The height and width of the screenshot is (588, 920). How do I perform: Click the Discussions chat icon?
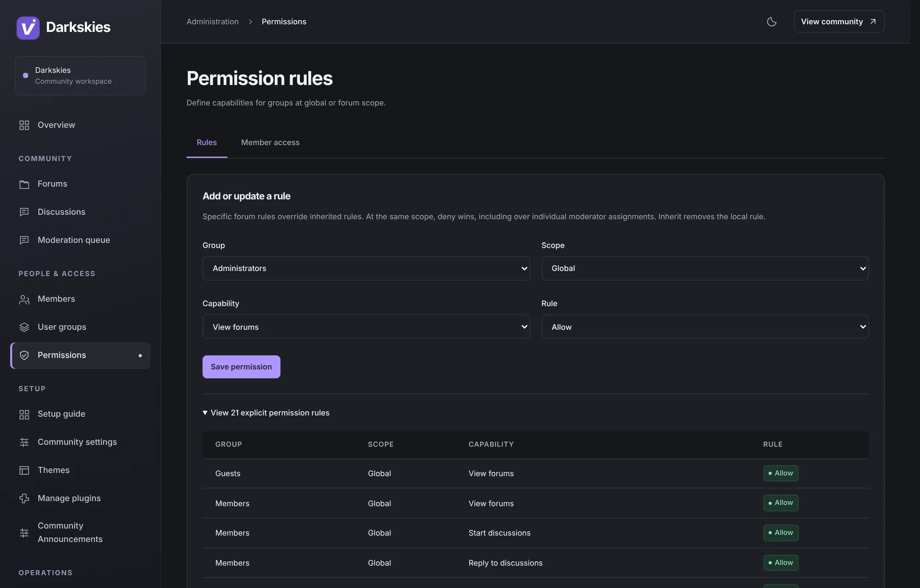point(24,212)
